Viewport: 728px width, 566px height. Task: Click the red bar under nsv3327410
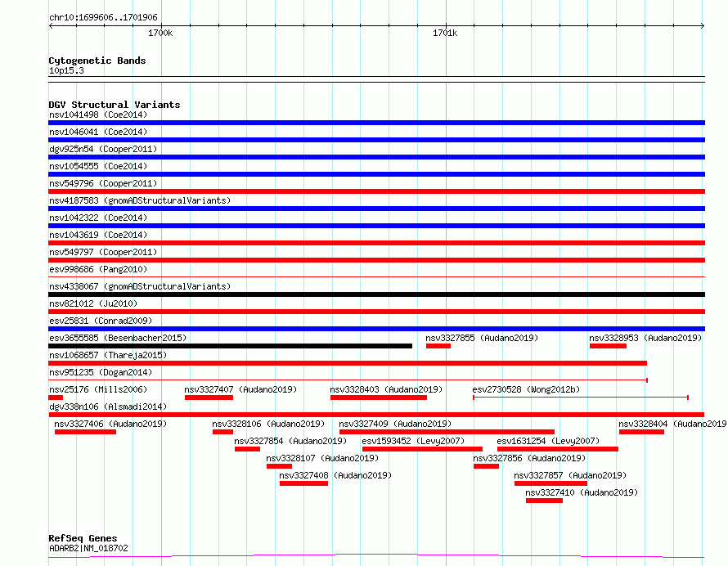[x=544, y=501]
